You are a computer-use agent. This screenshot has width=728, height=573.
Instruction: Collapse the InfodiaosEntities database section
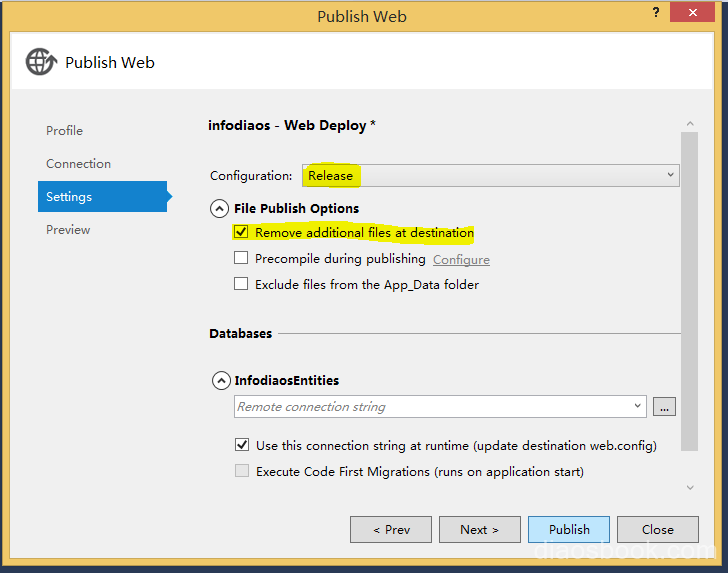click(220, 381)
